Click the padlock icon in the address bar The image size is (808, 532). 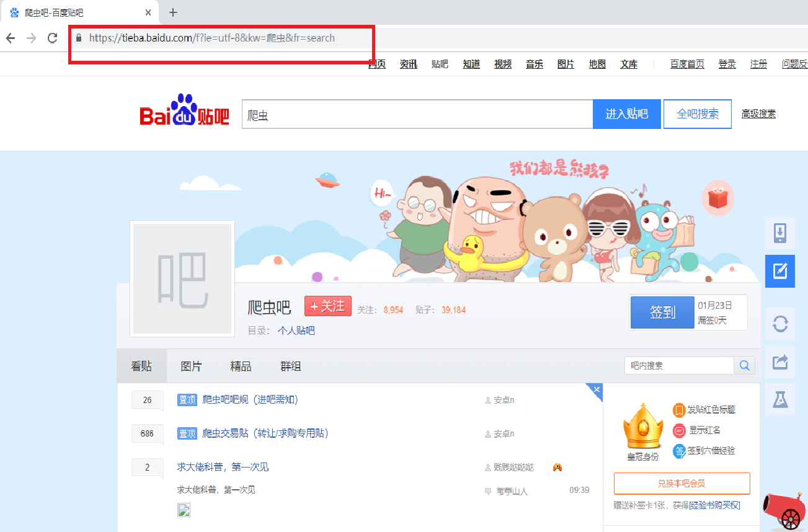tap(78, 38)
